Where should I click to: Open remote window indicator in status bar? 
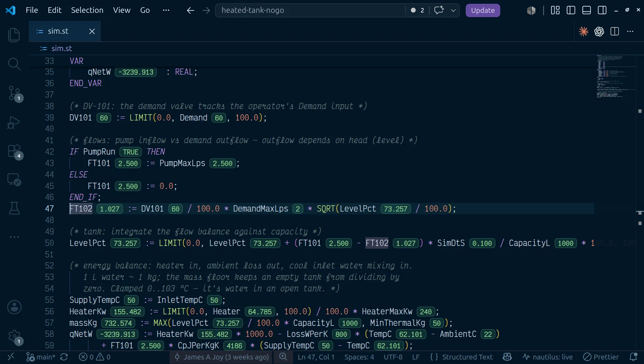pyautogui.click(x=11, y=357)
